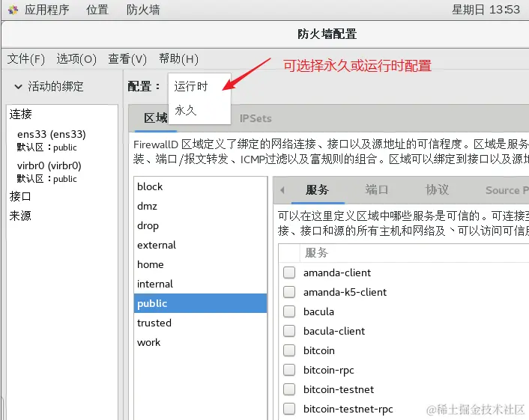Open the 选项(O) menu
The width and height of the screenshot is (529, 420).
(76, 59)
